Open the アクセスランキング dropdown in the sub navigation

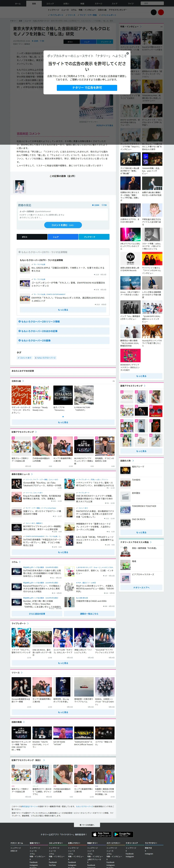pos(118,10)
